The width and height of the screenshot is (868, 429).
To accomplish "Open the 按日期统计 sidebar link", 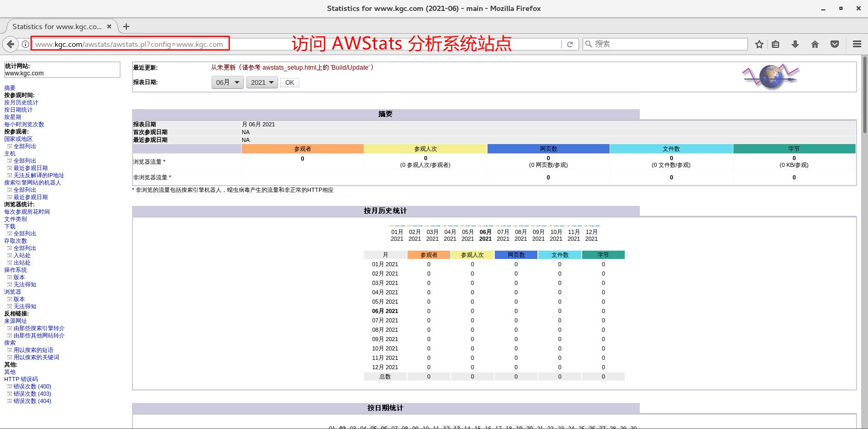I will tap(18, 110).
